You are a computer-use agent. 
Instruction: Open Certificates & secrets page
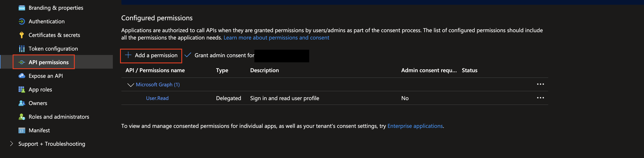[54, 35]
